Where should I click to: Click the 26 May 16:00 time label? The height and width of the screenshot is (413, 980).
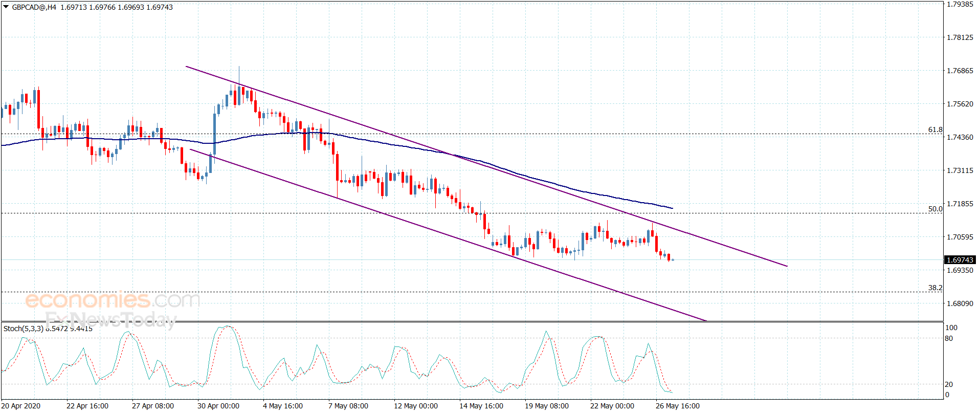pyautogui.click(x=677, y=406)
